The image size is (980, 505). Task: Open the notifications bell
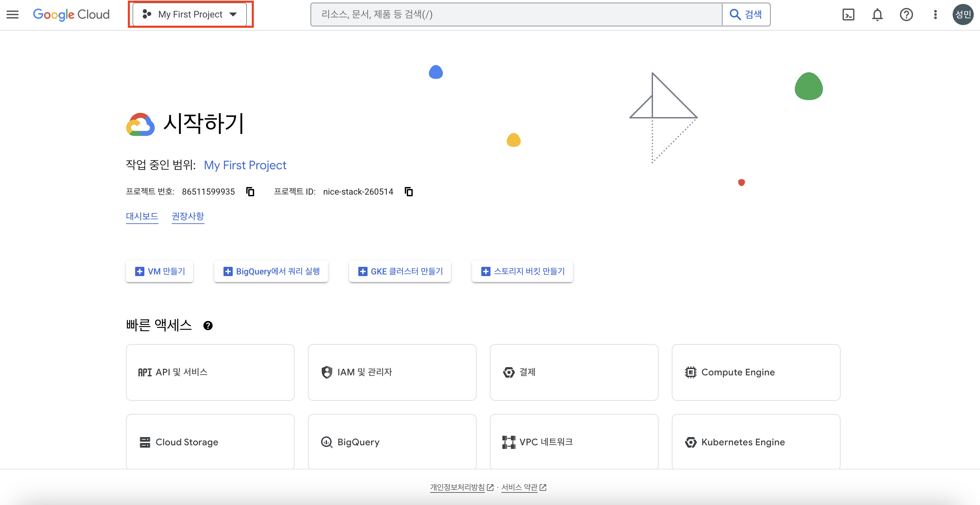click(877, 15)
